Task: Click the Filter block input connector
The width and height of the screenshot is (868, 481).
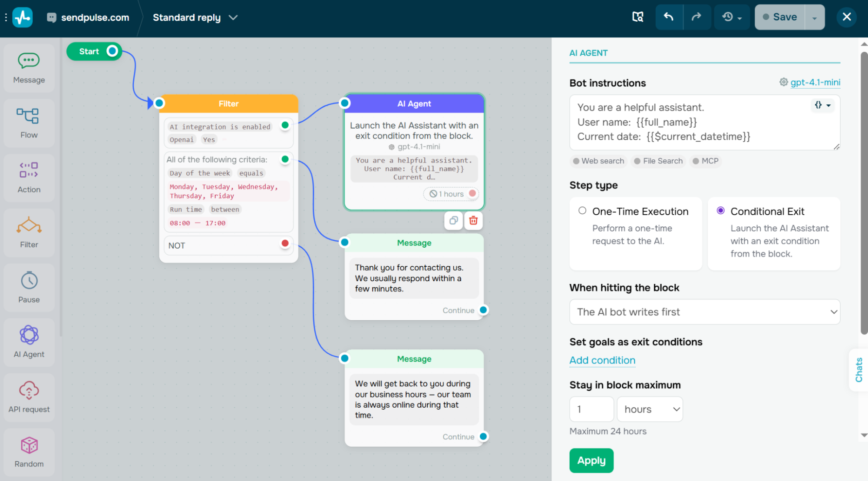Action: click(159, 103)
